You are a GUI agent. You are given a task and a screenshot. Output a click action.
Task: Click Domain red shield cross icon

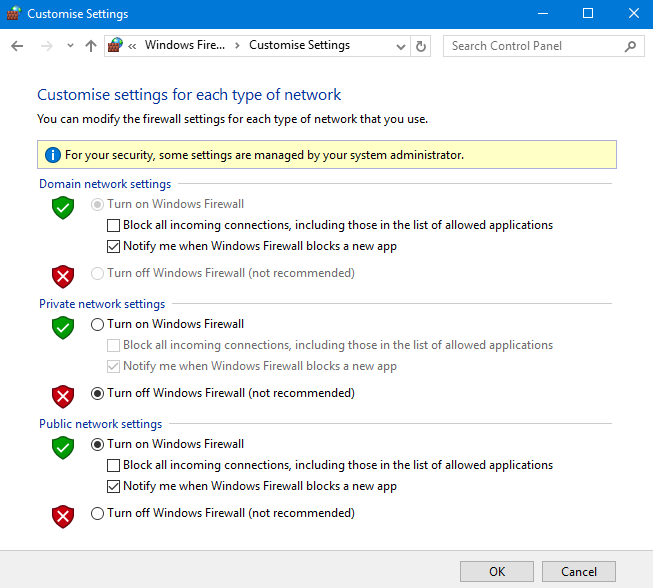(63, 277)
